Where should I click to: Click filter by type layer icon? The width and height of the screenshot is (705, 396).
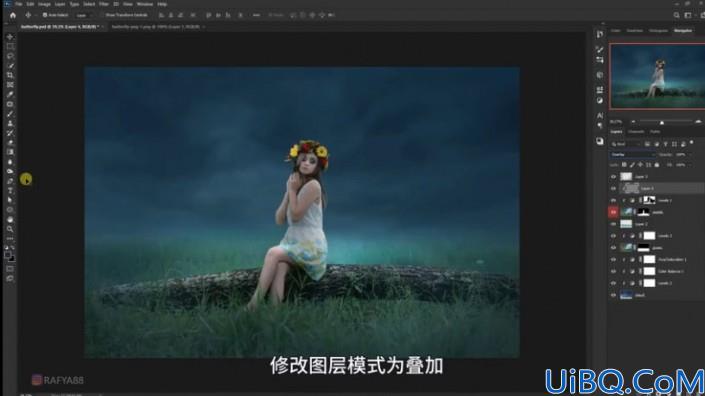click(665, 144)
